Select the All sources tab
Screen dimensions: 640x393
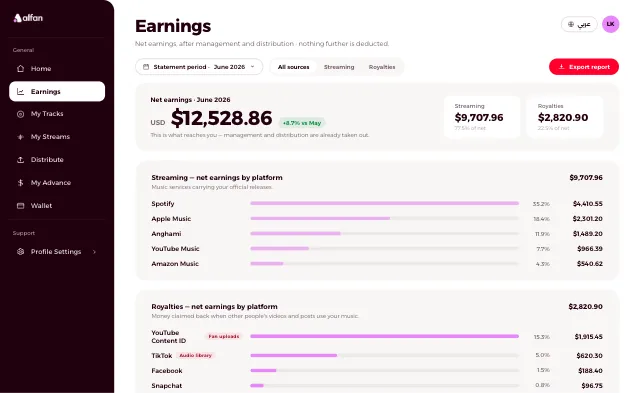coord(293,67)
